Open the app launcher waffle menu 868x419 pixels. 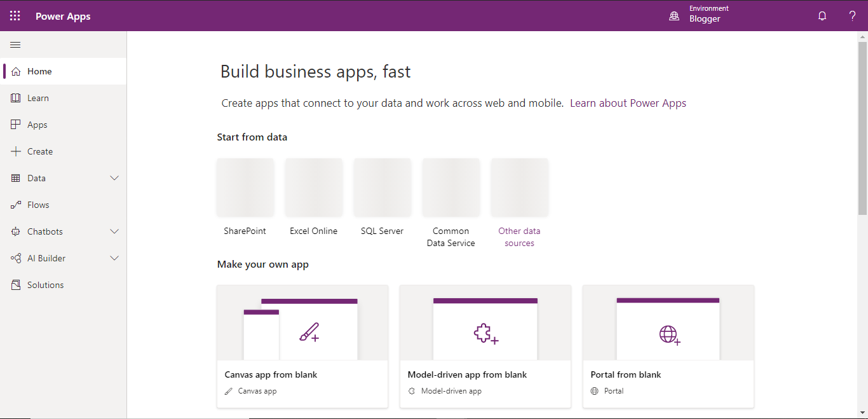15,15
